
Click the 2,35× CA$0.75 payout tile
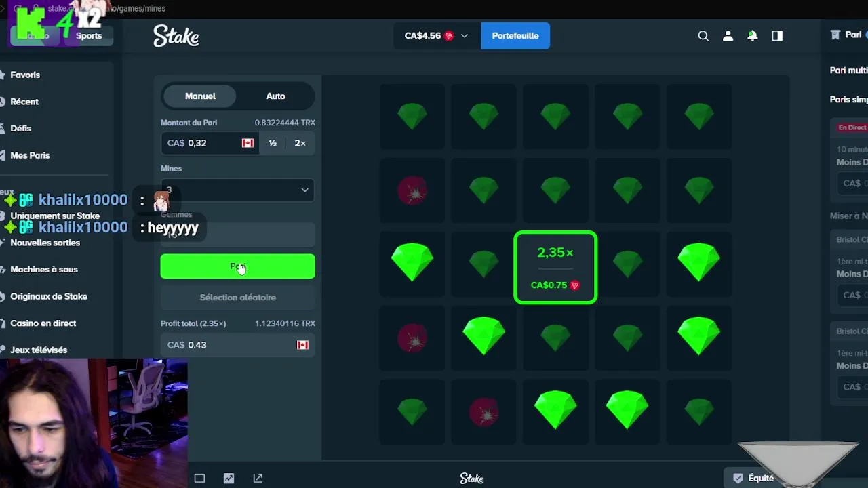pyautogui.click(x=555, y=268)
